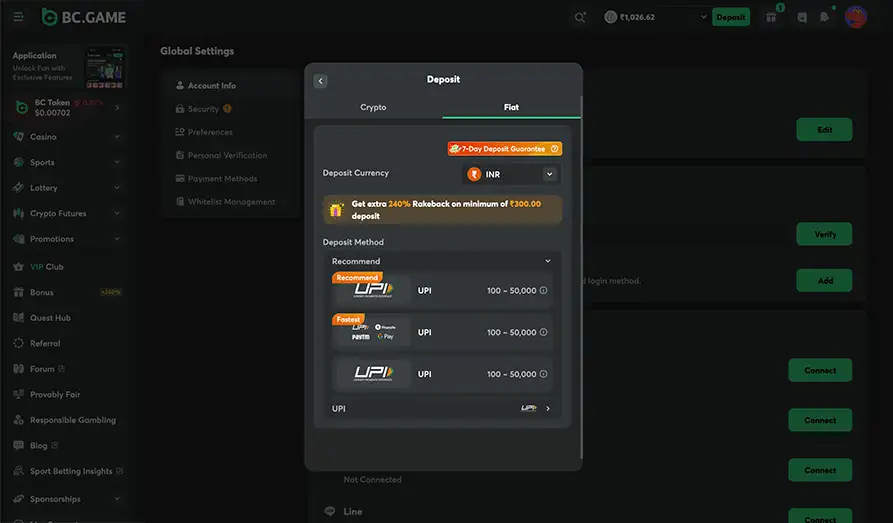Click the BC.GAME logo
Viewport: 893px width, 523px height.
tap(84, 17)
